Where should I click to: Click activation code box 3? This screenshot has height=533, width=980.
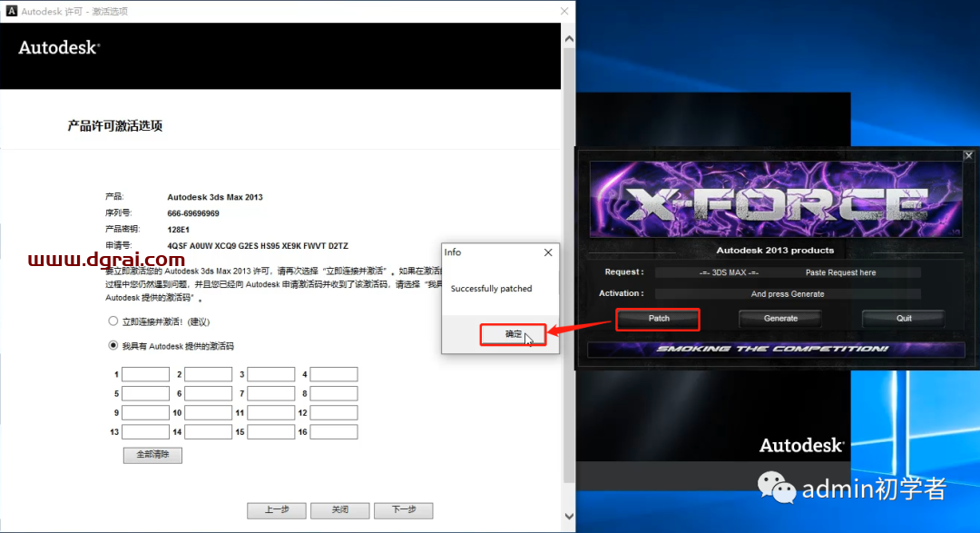tap(271, 374)
